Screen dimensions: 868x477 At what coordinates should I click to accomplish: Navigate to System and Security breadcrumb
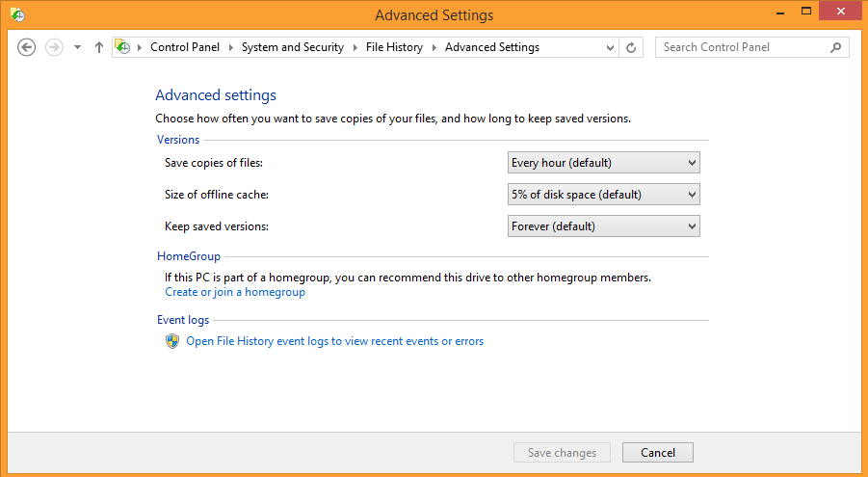coord(292,47)
